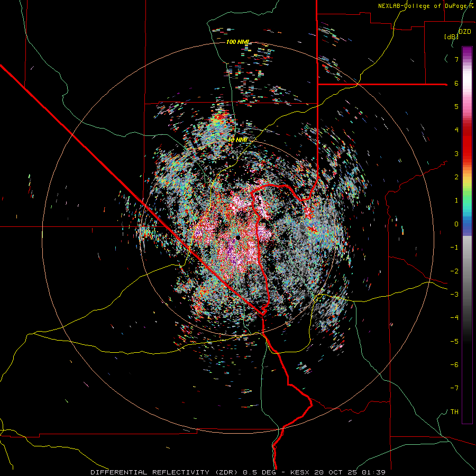This screenshot has height=476, width=476.
Task: Click the 100 NMI range ring label
Action: click(237, 42)
